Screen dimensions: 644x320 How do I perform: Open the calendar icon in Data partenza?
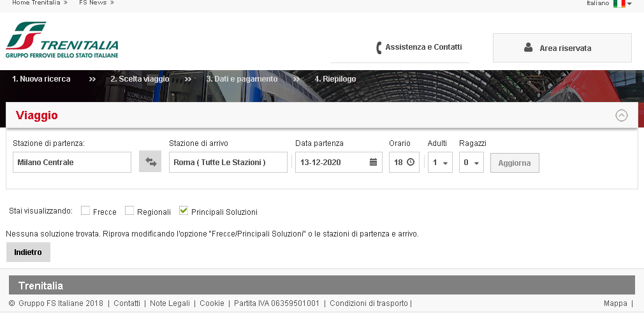click(x=373, y=162)
